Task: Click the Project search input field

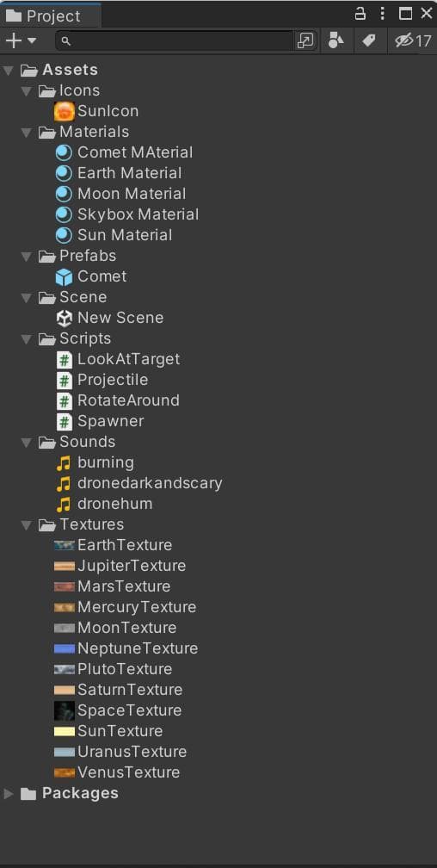Action: [175, 40]
